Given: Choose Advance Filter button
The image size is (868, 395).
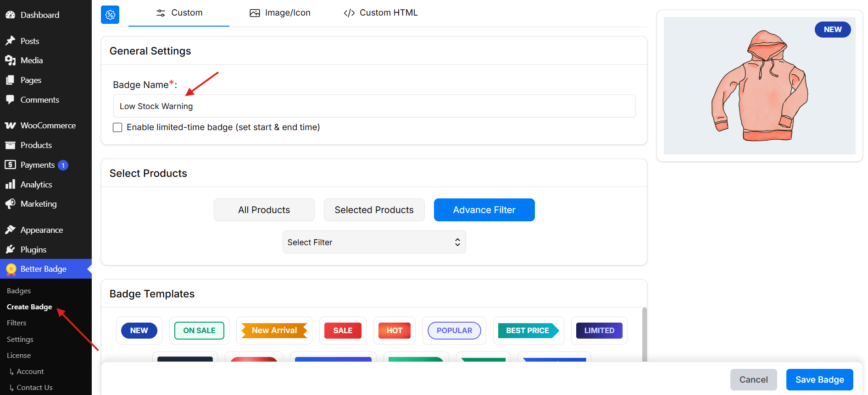Looking at the screenshot, I should [x=484, y=210].
